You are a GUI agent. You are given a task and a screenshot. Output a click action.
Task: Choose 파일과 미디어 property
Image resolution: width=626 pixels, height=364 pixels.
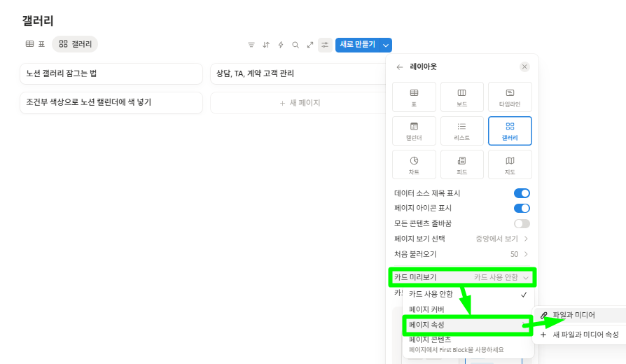580,315
